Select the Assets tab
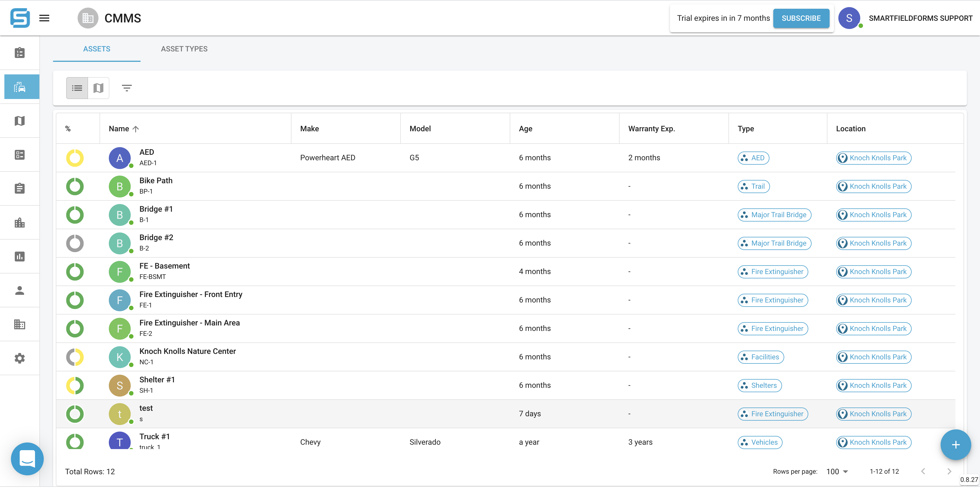Image resolution: width=980 pixels, height=489 pixels. pos(97,49)
